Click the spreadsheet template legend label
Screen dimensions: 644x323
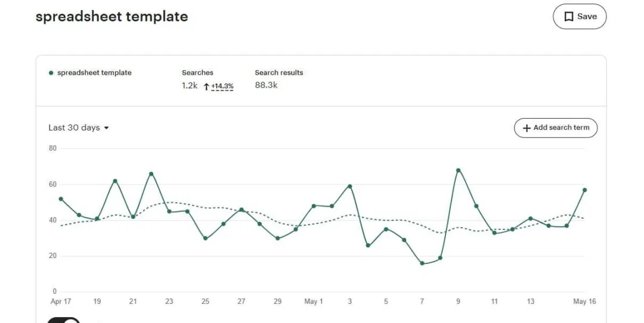[x=94, y=73]
